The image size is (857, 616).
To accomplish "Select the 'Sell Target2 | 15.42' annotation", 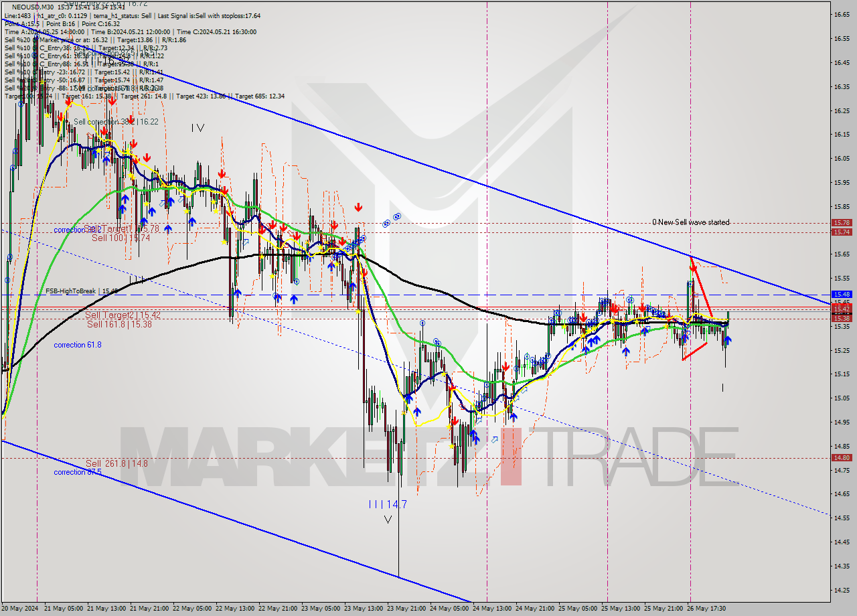I will pos(123,315).
